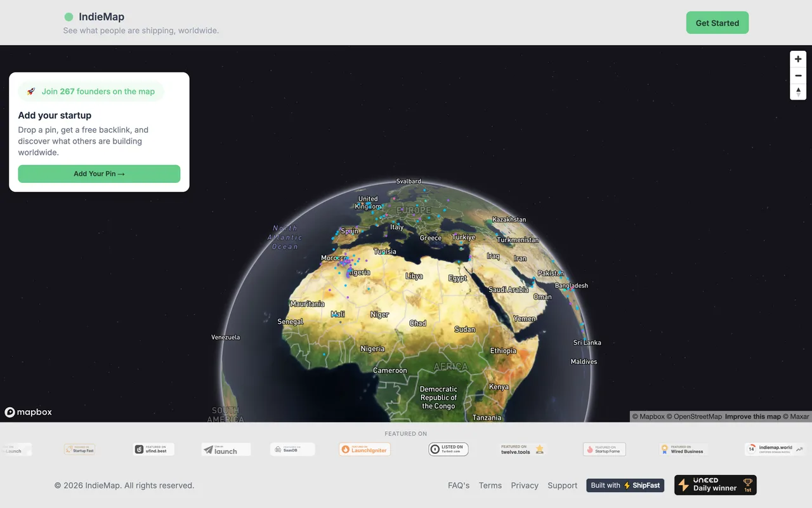The image size is (812, 508).
Task: Open the Terms footer link
Action: point(490,485)
